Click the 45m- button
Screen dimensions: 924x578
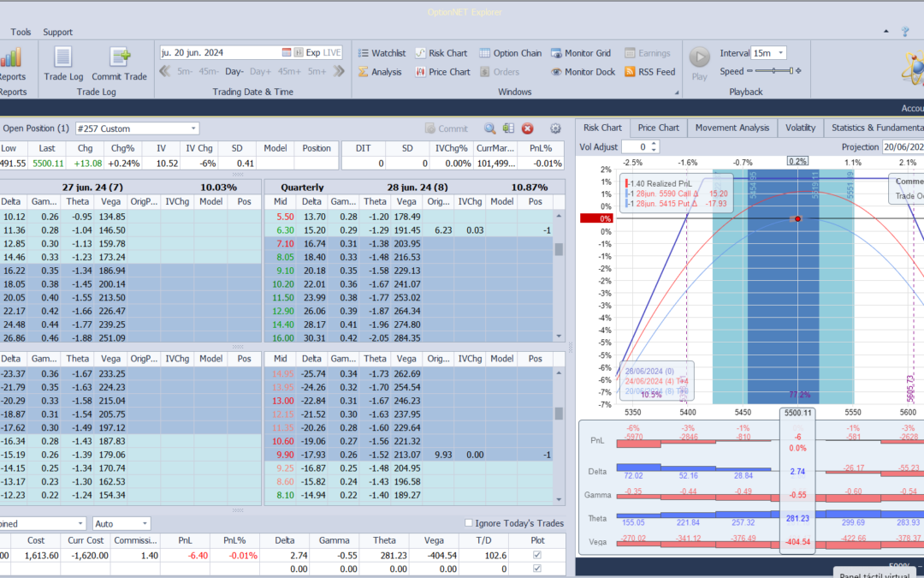pyautogui.click(x=209, y=72)
